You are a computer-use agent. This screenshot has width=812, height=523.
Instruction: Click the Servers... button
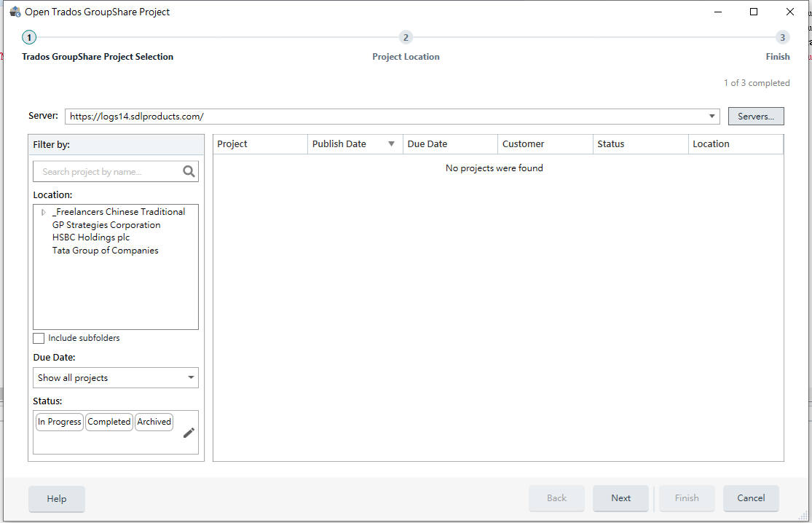755,117
